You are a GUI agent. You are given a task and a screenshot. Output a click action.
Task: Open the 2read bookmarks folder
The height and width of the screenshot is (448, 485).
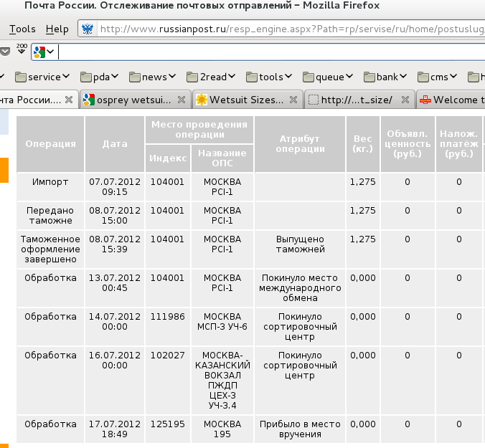pos(211,77)
